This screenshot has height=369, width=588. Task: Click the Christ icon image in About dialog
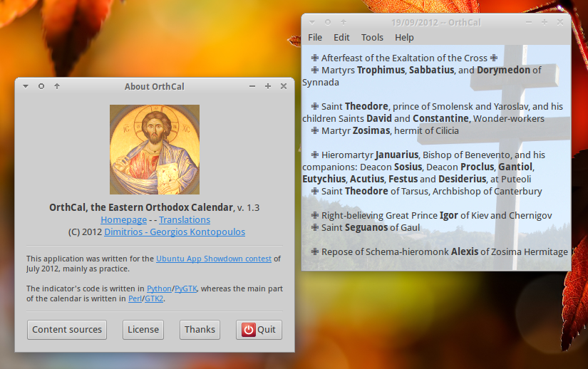tap(155, 150)
